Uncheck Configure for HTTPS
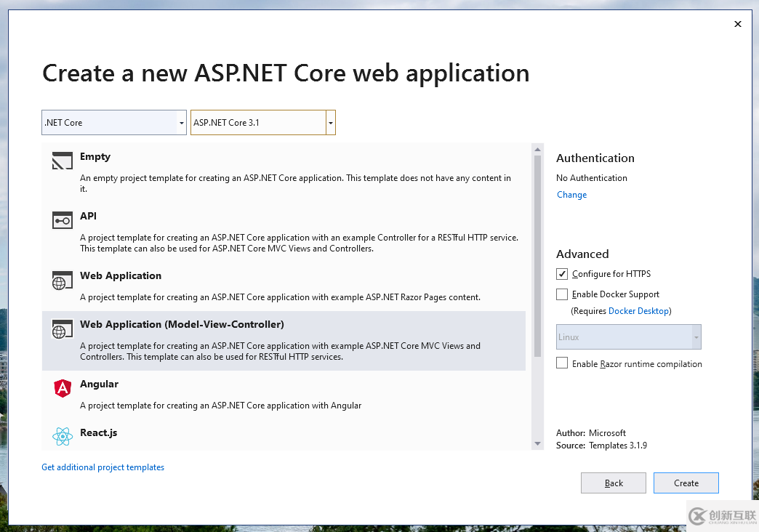759x532 pixels. pos(561,274)
